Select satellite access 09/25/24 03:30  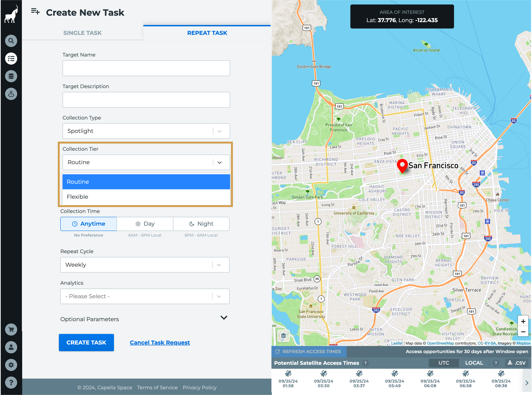click(x=324, y=379)
